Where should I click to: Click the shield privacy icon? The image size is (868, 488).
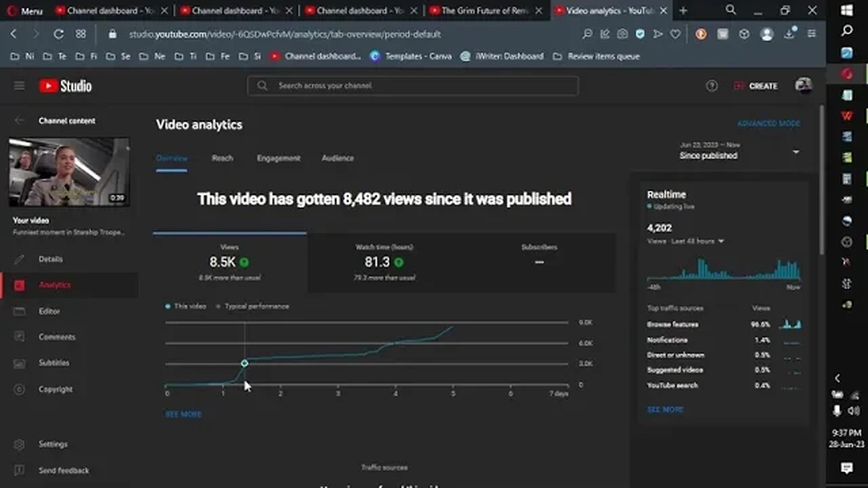coord(640,34)
